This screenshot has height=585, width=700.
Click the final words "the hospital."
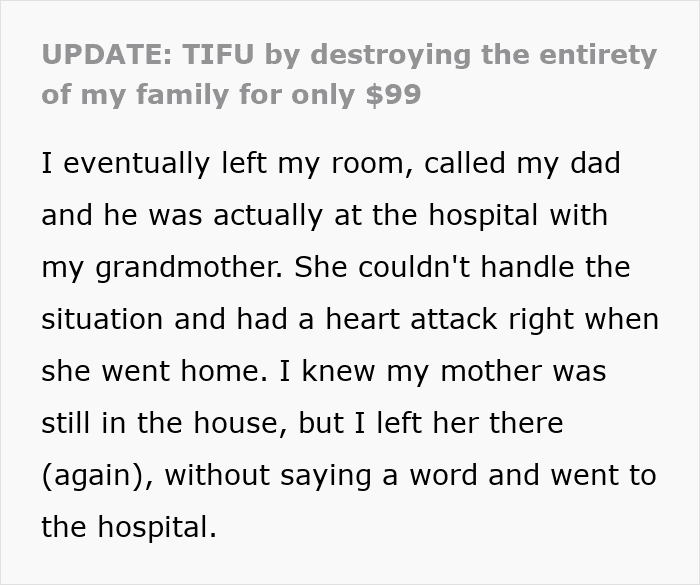(129, 527)
